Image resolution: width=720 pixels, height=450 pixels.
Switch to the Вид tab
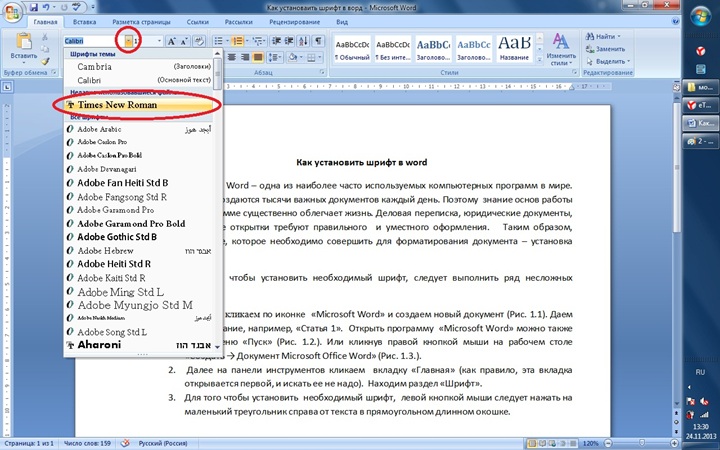342,22
